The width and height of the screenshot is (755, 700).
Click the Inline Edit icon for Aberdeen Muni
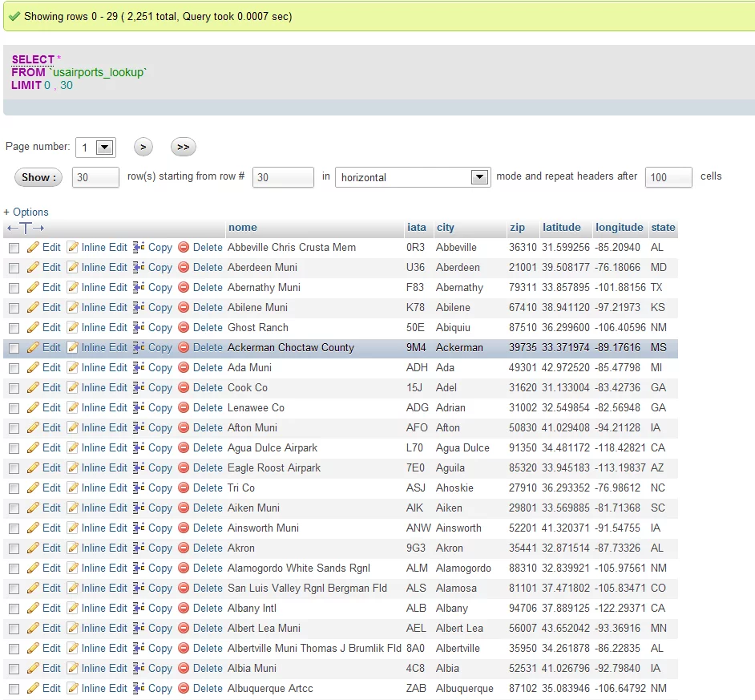(x=73, y=268)
